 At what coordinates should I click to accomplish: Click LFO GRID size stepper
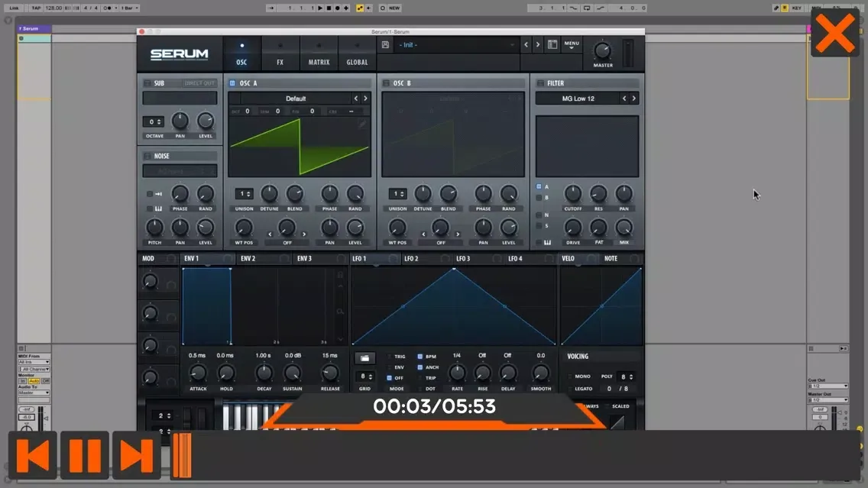point(364,377)
